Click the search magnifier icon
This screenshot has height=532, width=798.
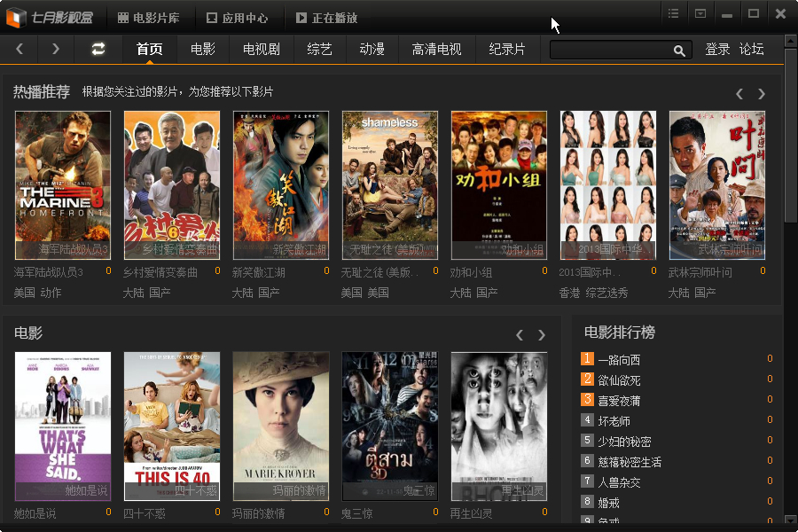tap(679, 51)
